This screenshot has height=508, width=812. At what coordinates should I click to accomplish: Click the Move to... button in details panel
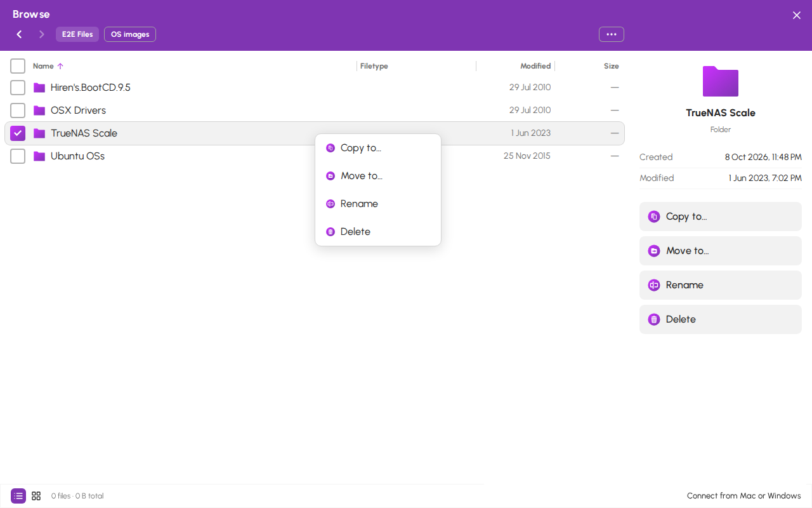pyautogui.click(x=721, y=251)
